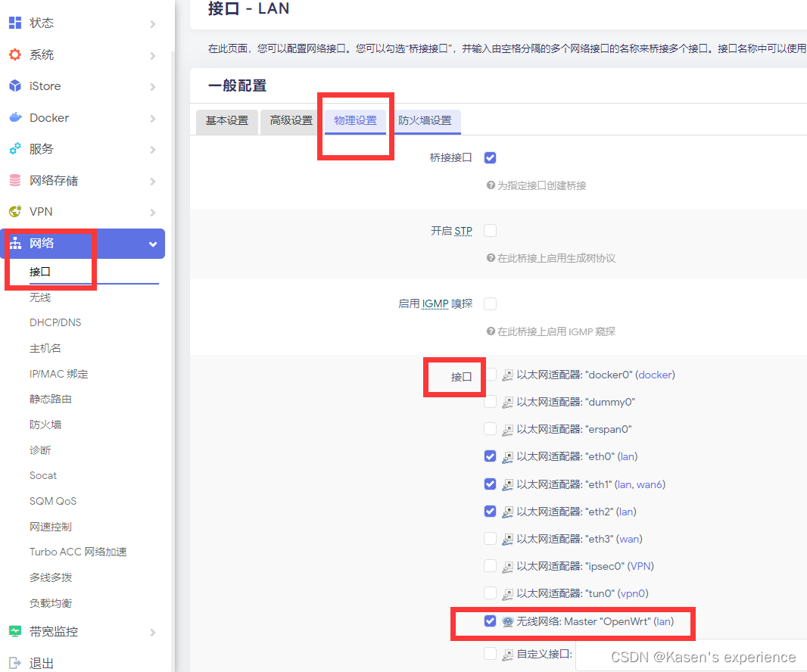The image size is (807, 672).
Task: Expand the 服务 menu chevron
Action: point(153,150)
